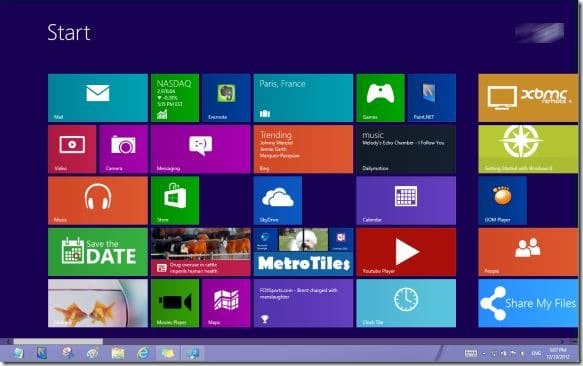Open the green compass Getting Started tile
This screenshot has height=366, width=583.
pyautogui.click(x=528, y=149)
